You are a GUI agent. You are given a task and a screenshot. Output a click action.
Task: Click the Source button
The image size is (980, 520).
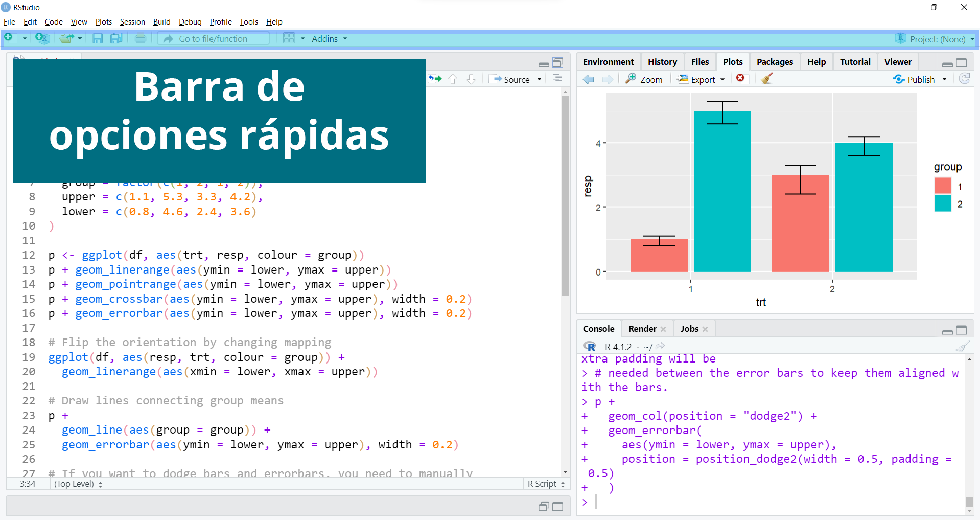coord(509,79)
